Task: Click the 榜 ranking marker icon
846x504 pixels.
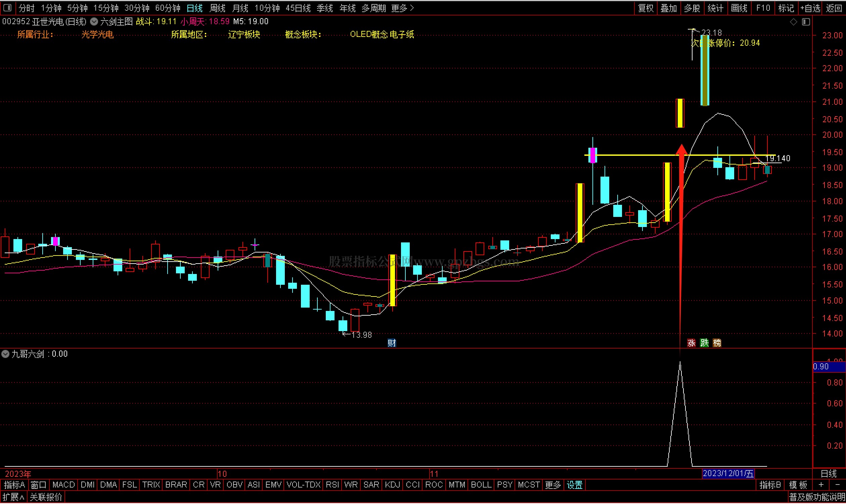Action: 717,343
